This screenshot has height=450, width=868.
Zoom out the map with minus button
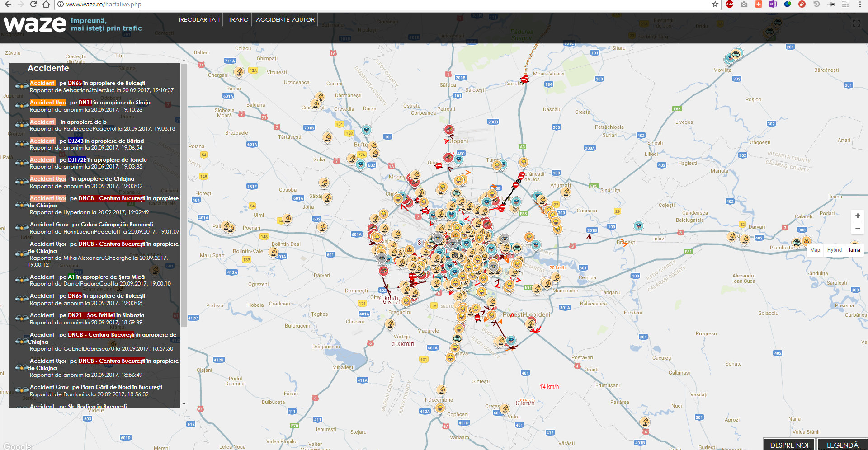coord(858,229)
